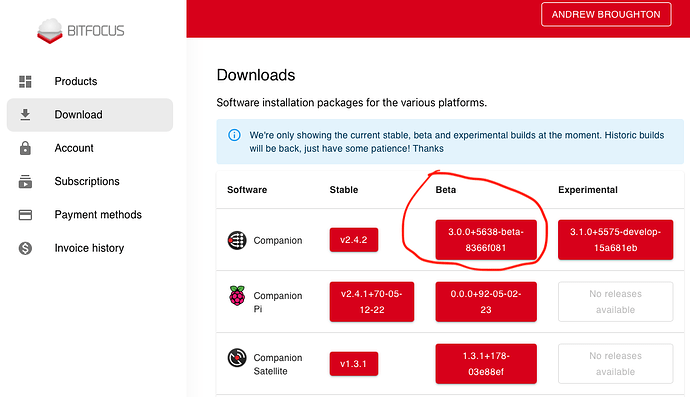Click the 'Software installation packages' description text
690x397 pixels.
point(352,103)
